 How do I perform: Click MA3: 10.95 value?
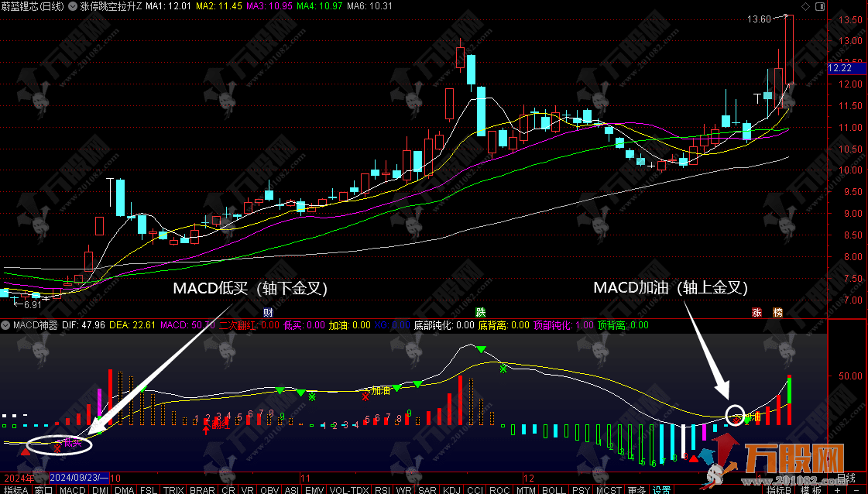click(269, 7)
